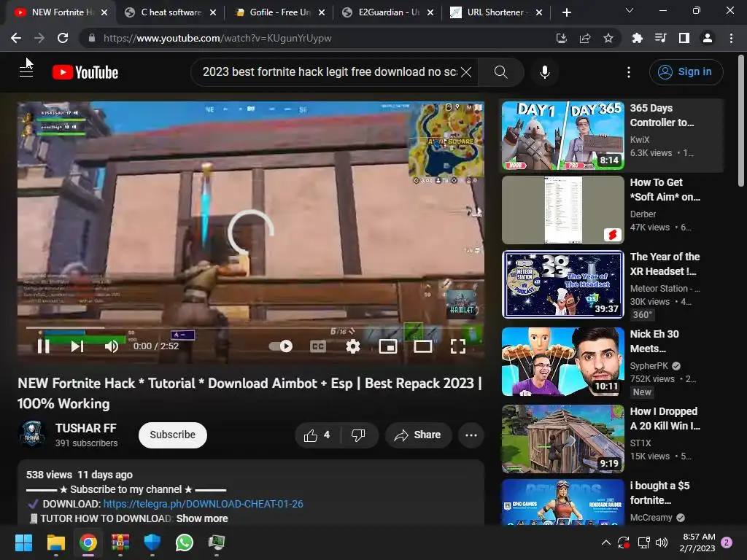The width and height of the screenshot is (747, 560).
Task: Close the Gofile tab
Action: tap(322, 12)
